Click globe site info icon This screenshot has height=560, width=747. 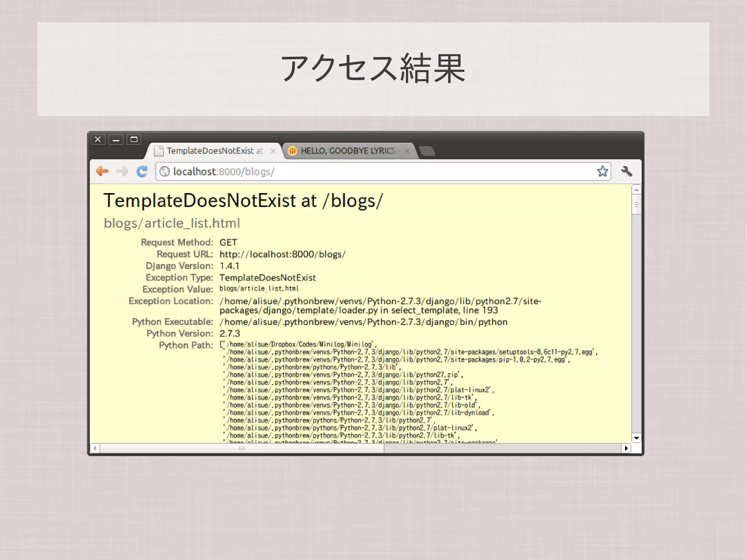click(165, 171)
